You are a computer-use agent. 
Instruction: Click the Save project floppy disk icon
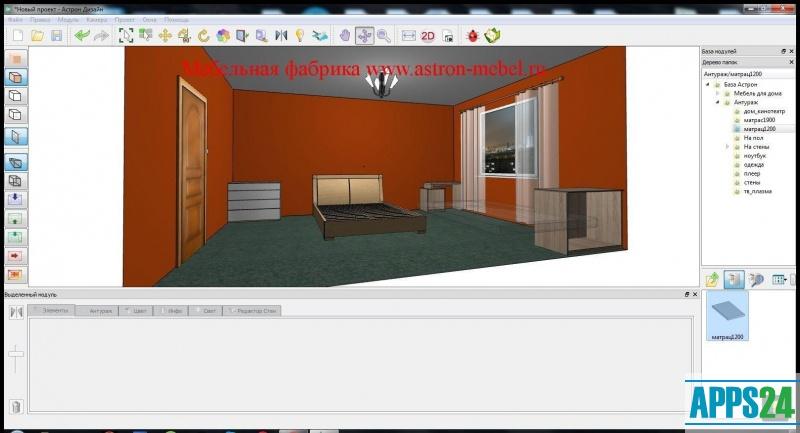57,36
